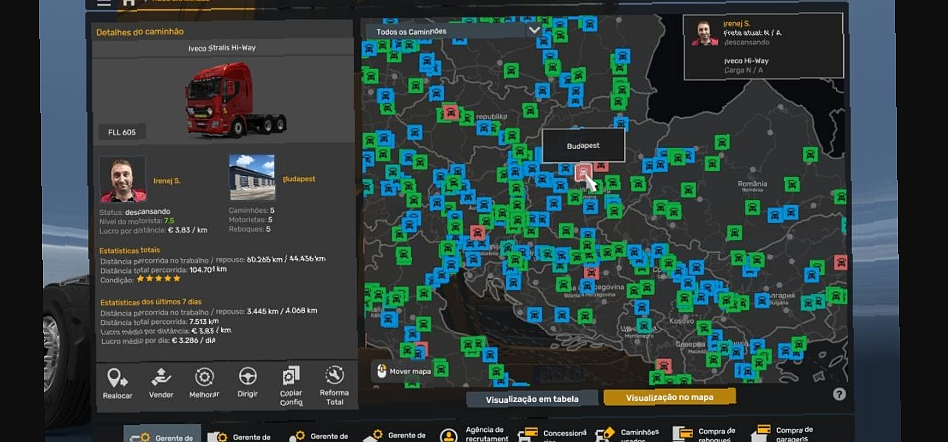Viewport: 948px width, 442px height.
Task: Click the Budapest garage photo thumbnail
Action: (x=252, y=177)
